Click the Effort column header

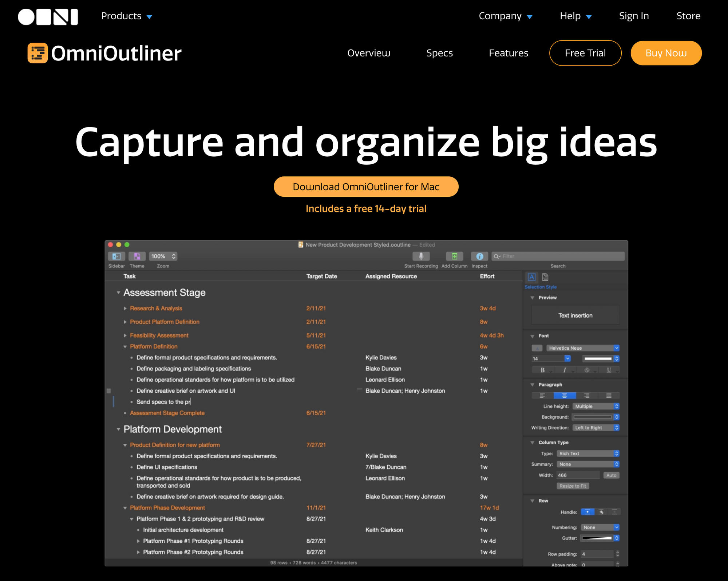click(x=487, y=276)
